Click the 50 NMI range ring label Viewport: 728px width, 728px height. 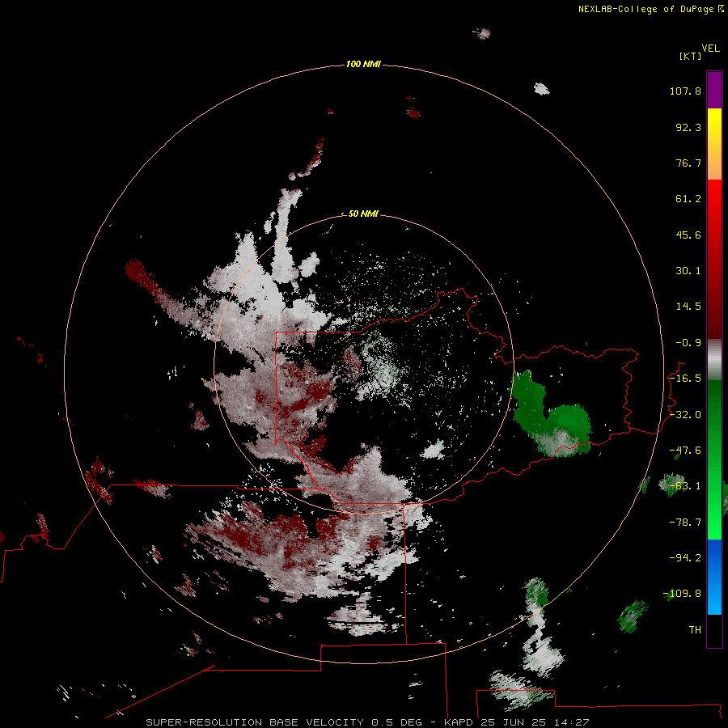coord(363,214)
